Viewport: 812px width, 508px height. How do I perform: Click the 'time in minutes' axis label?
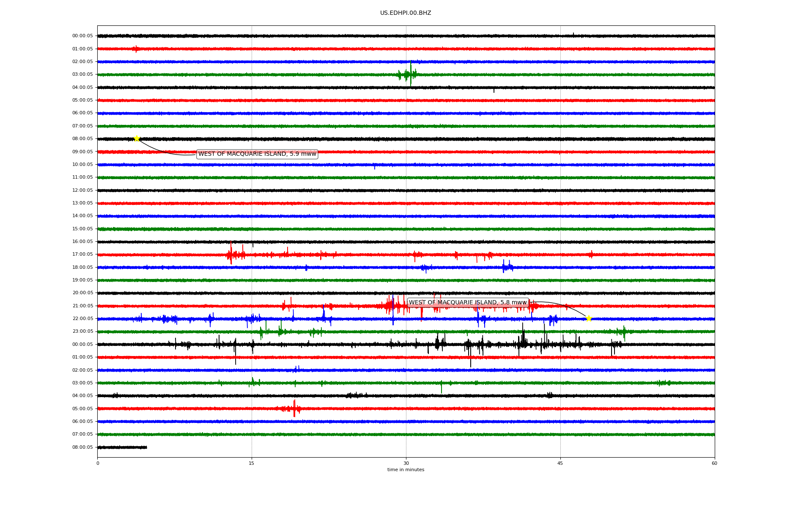tap(406, 469)
